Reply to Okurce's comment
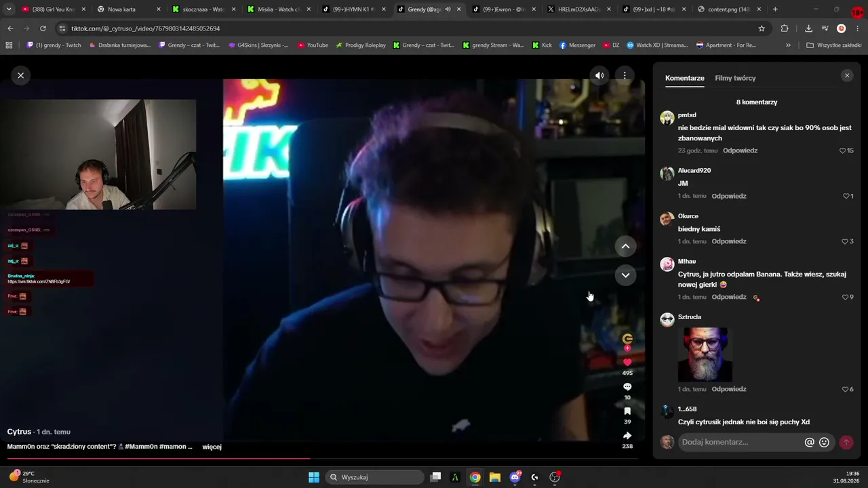 pos(729,241)
